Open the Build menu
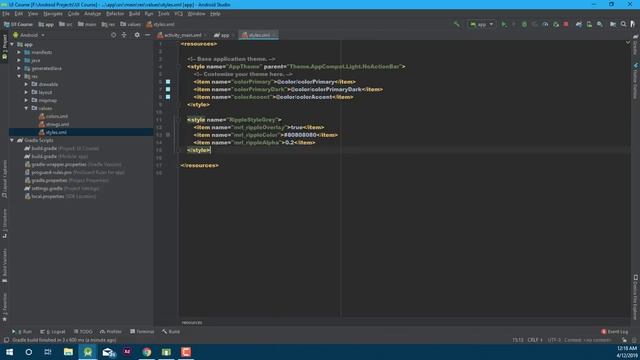Screen dimensions: 640x360 tap(134, 13)
